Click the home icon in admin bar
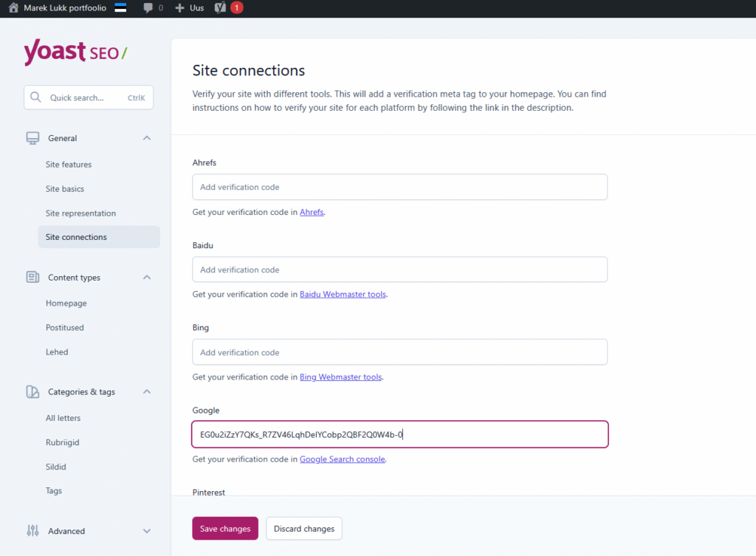This screenshot has width=756, height=556. point(13,8)
